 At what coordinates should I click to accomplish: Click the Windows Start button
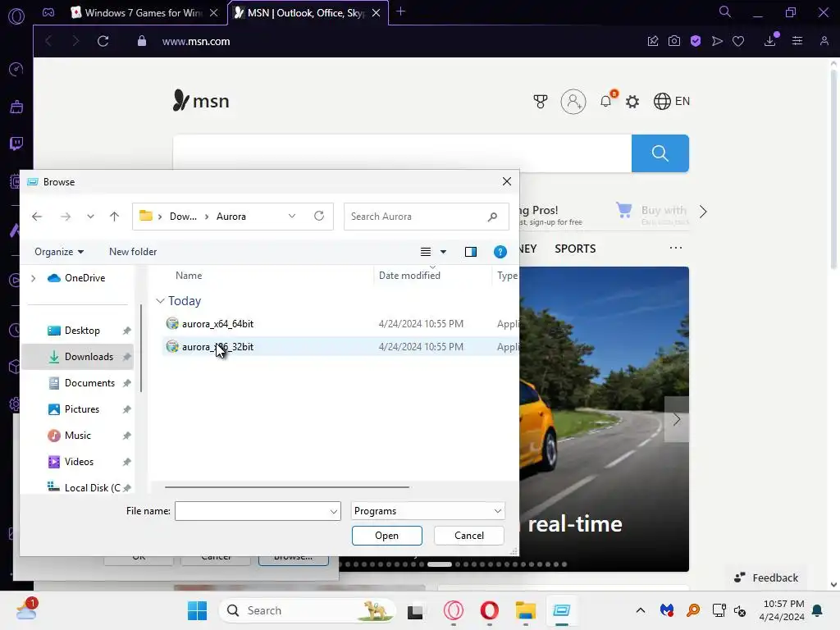[x=197, y=610]
